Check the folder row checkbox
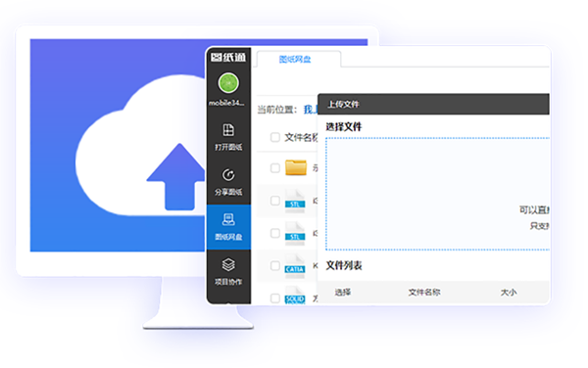The image size is (588, 368). coord(275,168)
